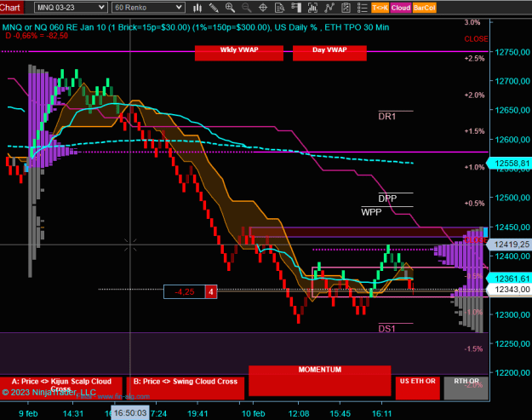Click the DS1 pivot level label
Viewport: 532px width, 420px height.
(x=386, y=329)
